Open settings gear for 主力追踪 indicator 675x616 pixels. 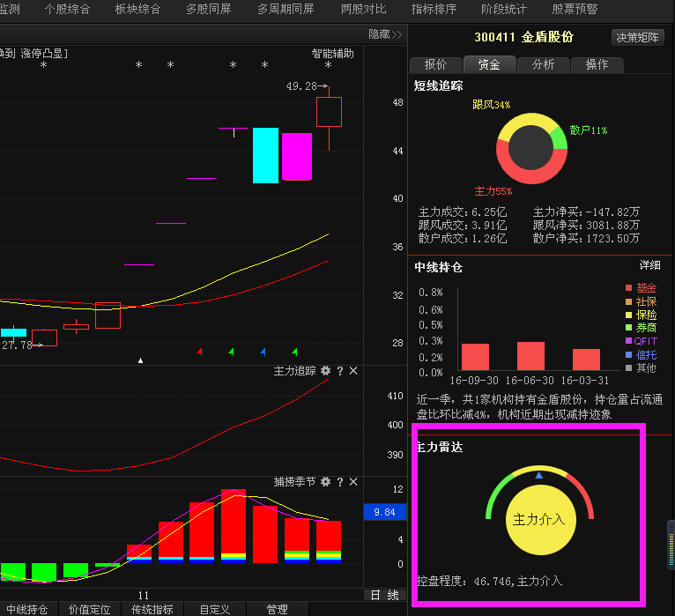(325, 371)
